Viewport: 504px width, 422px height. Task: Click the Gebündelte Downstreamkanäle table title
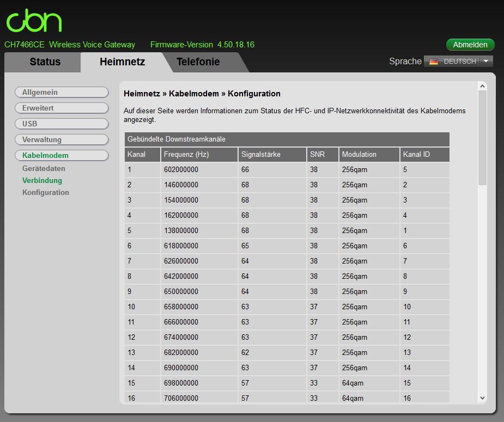[x=177, y=139]
